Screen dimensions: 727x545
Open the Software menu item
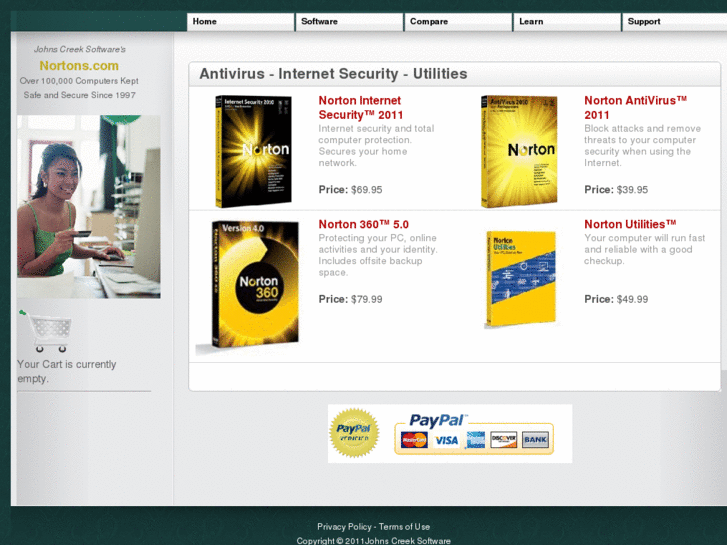(349, 22)
